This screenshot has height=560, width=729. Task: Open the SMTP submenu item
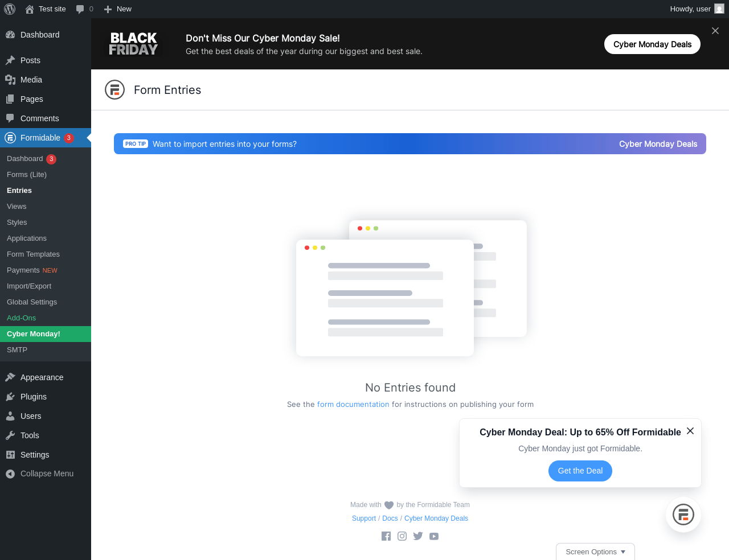(x=46, y=350)
